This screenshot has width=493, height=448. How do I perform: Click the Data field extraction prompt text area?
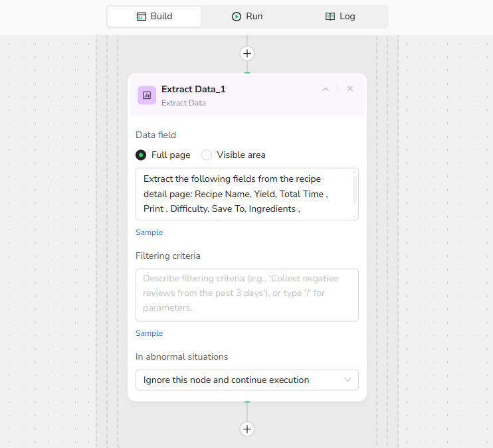243,194
